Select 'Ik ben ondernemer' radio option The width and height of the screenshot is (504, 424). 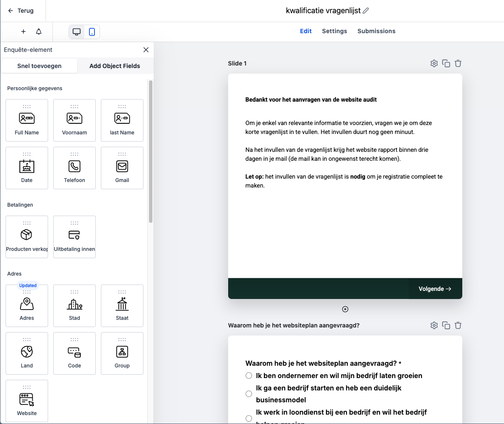[249, 376]
